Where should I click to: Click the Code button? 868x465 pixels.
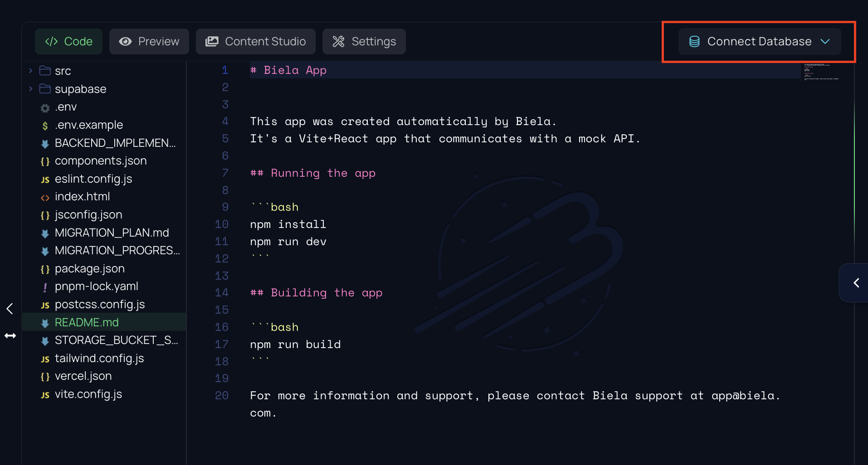[x=68, y=41]
